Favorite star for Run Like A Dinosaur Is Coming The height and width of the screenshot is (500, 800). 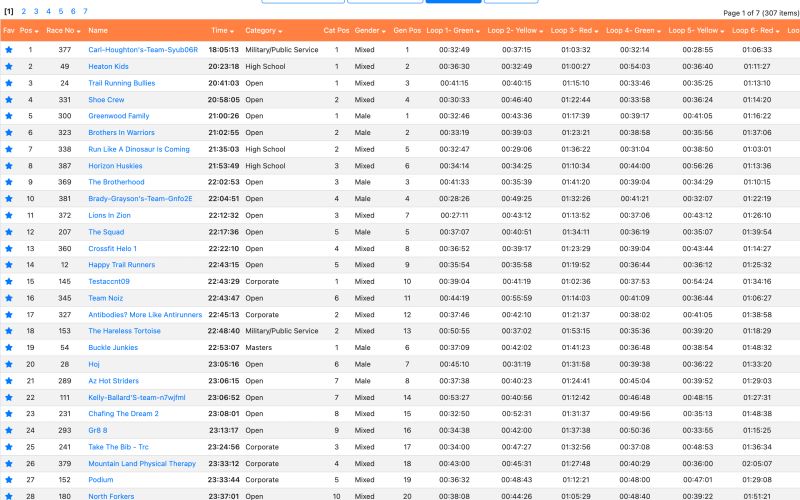click(9, 149)
